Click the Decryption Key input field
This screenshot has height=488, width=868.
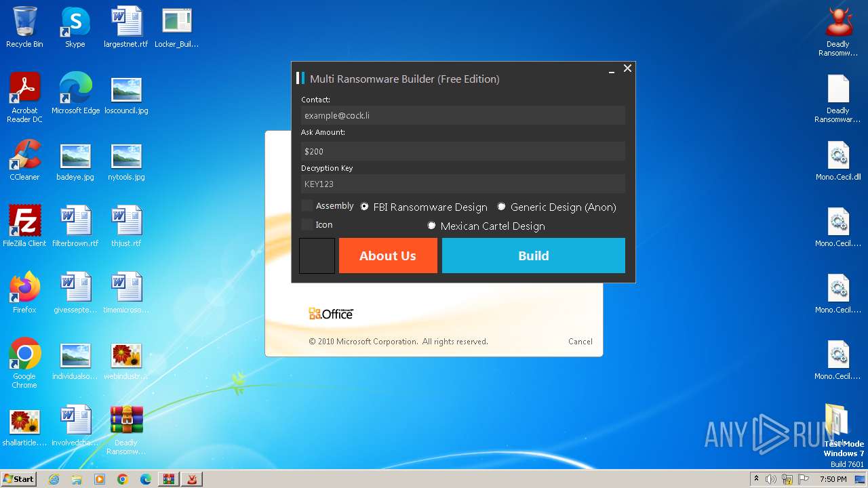(x=463, y=184)
